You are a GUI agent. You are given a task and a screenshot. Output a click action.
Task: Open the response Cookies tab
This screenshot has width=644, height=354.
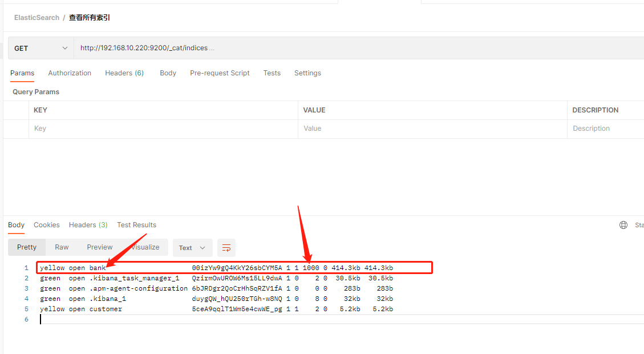[47, 225]
